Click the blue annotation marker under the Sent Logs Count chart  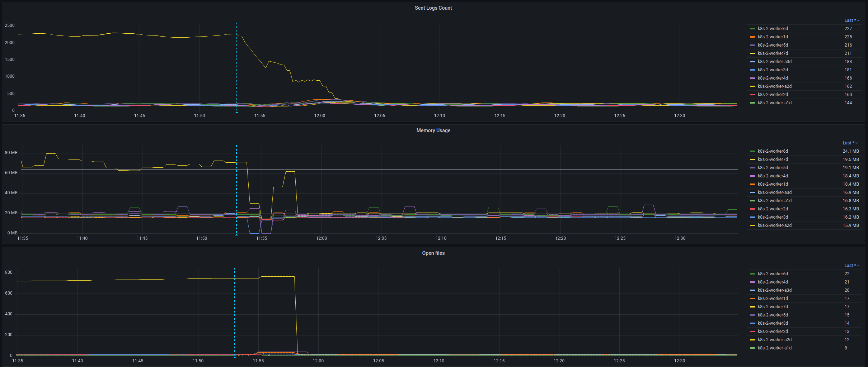click(x=237, y=112)
